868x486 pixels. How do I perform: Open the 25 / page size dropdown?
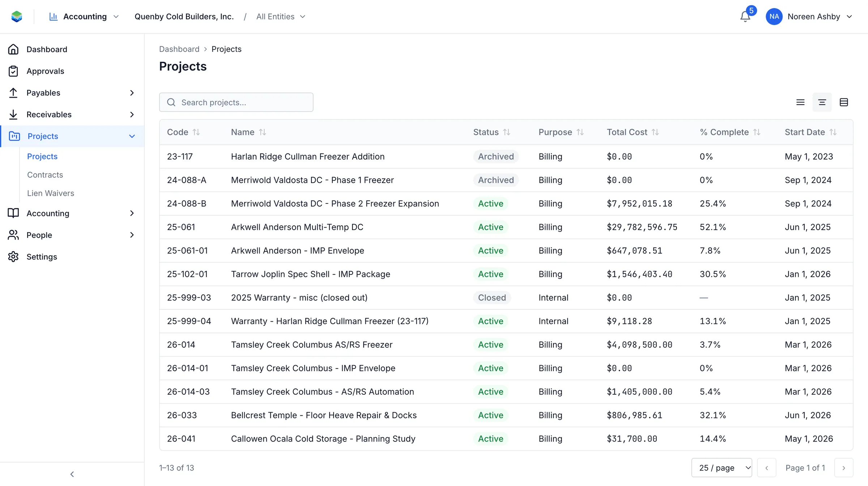tap(722, 468)
